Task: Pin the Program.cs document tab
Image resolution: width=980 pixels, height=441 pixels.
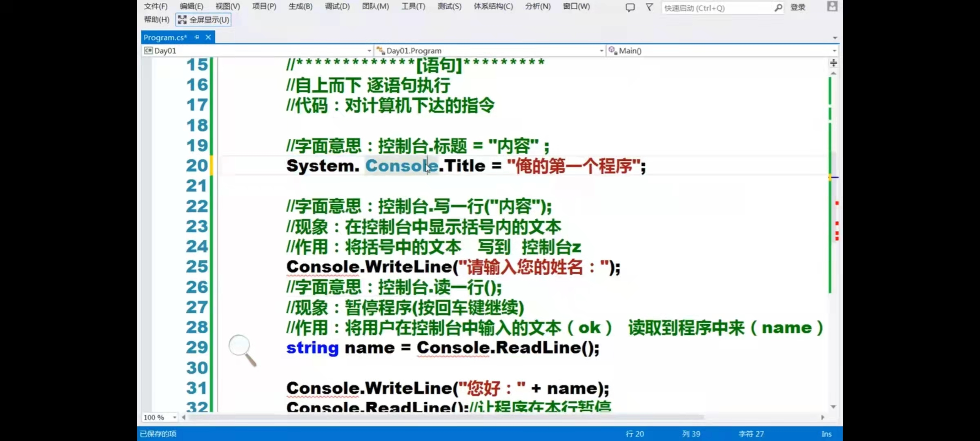Action: [x=197, y=37]
